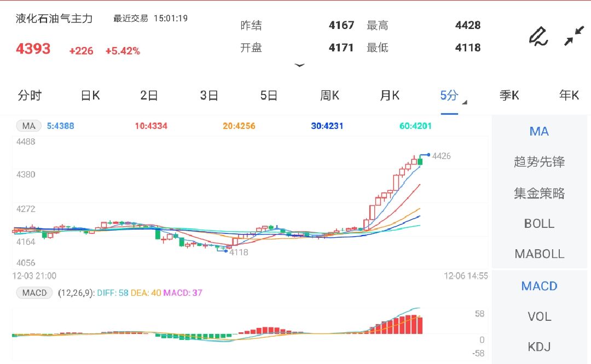The height and width of the screenshot is (364, 591).
Task: Switch to the 分时 tab
Action: point(30,95)
